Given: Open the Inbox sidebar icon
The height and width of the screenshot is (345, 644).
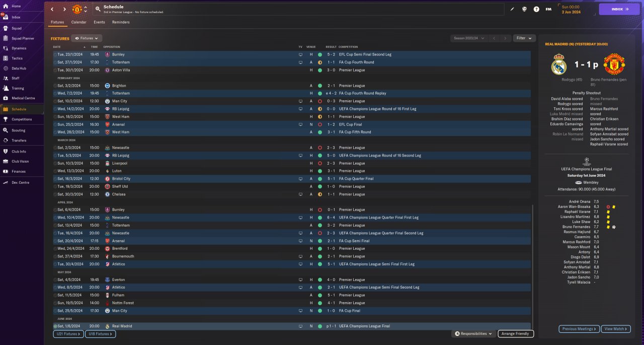Looking at the screenshot, I should 6,17.
